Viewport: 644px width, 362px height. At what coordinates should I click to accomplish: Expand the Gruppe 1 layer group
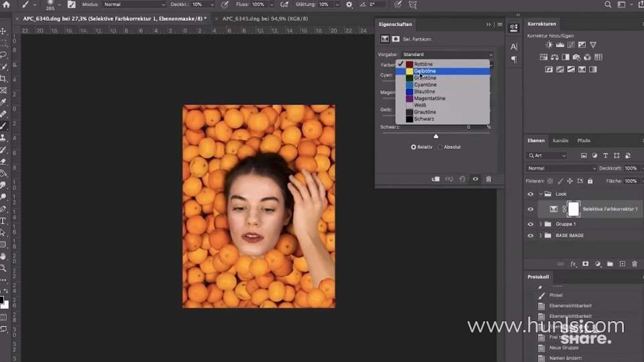pos(541,224)
